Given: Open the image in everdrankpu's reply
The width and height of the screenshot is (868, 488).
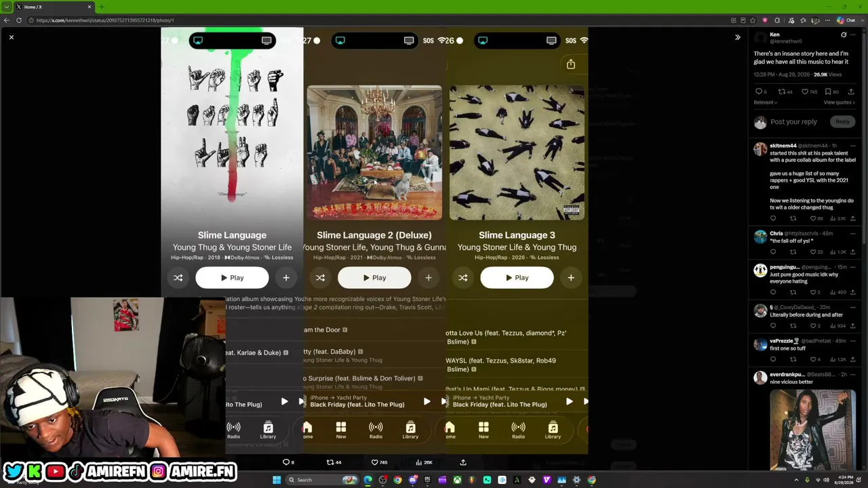Looking at the screenshot, I should (x=812, y=430).
